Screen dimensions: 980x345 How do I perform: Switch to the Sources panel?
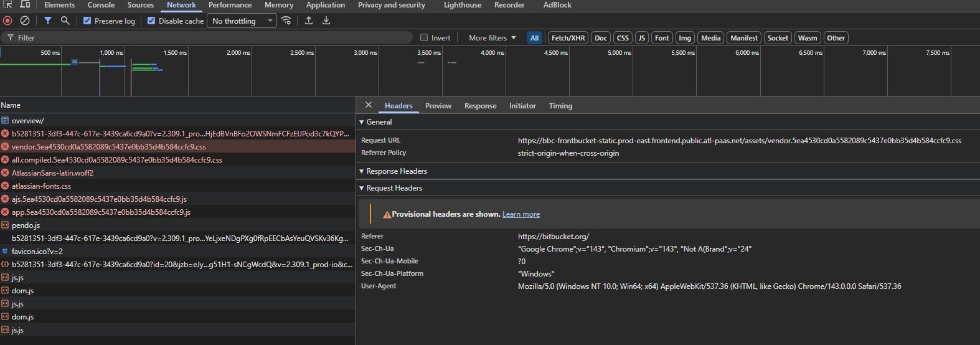click(141, 4)
